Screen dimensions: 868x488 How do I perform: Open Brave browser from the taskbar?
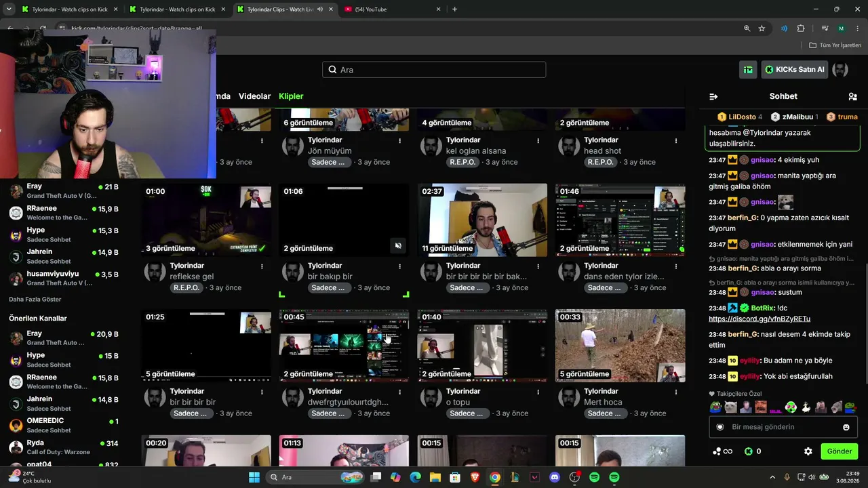click(x=475, y=477)
